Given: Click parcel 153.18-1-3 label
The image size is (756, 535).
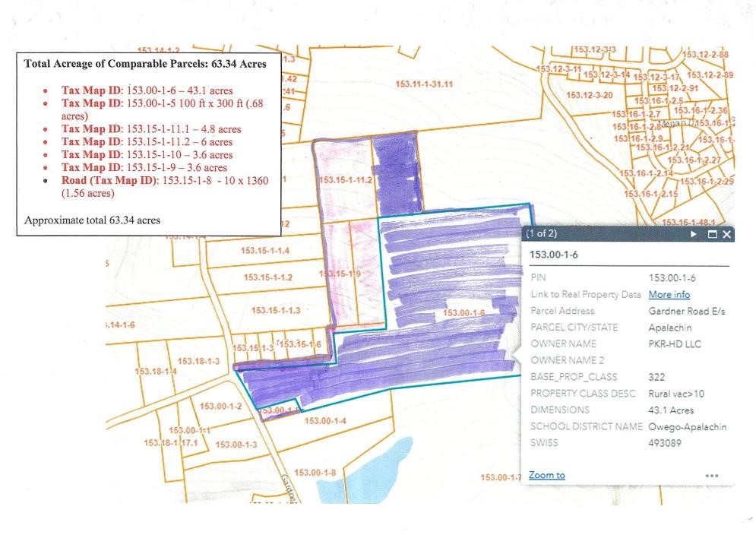Looking at the screenshot, I should [x=199, y=360].
